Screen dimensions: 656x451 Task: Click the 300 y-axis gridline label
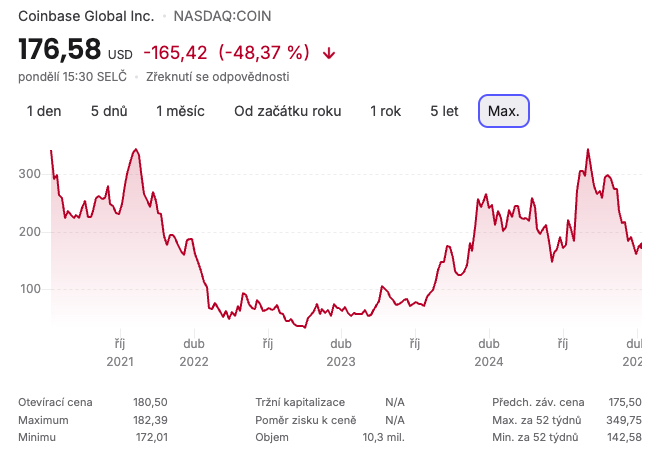click(29, 174)
